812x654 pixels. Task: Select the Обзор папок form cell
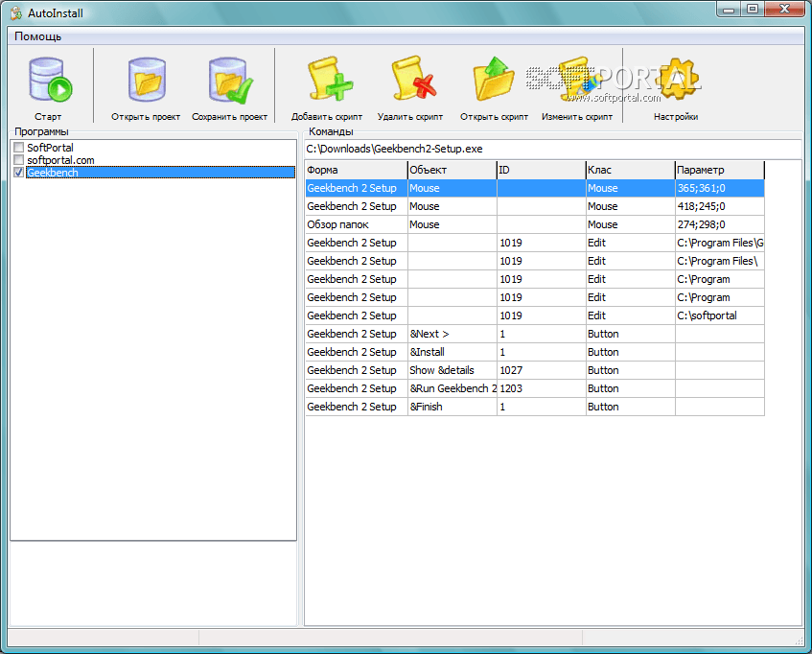coord(356,224)
